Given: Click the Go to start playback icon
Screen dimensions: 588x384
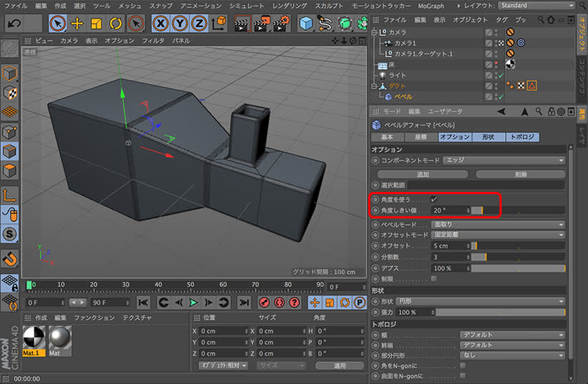Looking at the screenshot, I should [143, 303].
